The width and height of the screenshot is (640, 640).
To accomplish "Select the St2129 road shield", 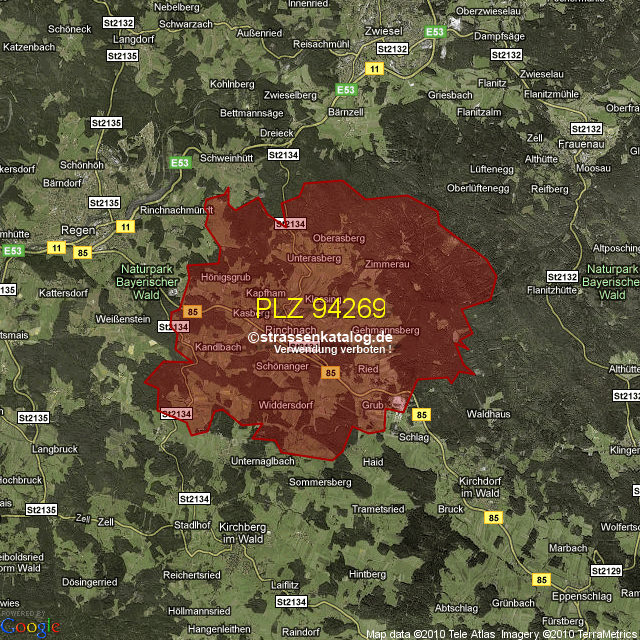I will (606, 570).
